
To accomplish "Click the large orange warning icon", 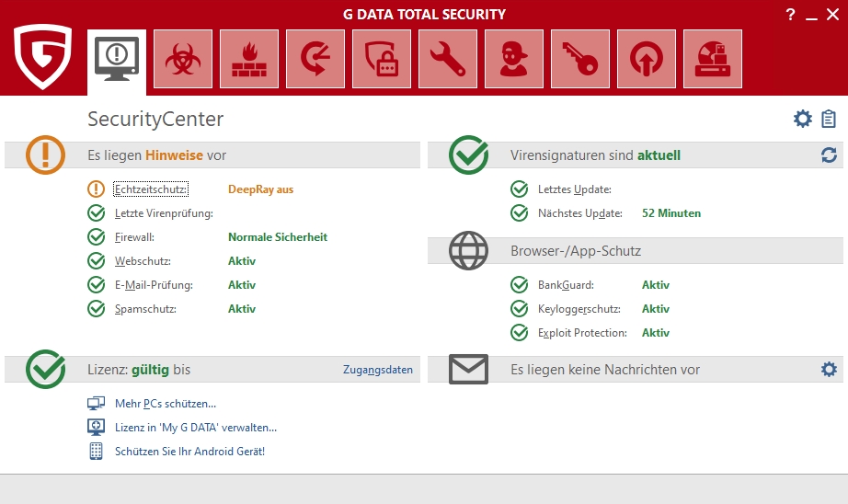I will point(45,155).
